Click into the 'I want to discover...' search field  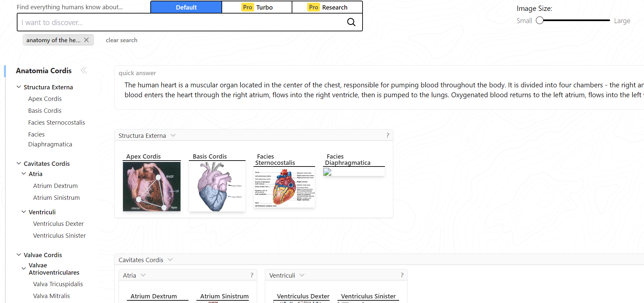[178, 22]
